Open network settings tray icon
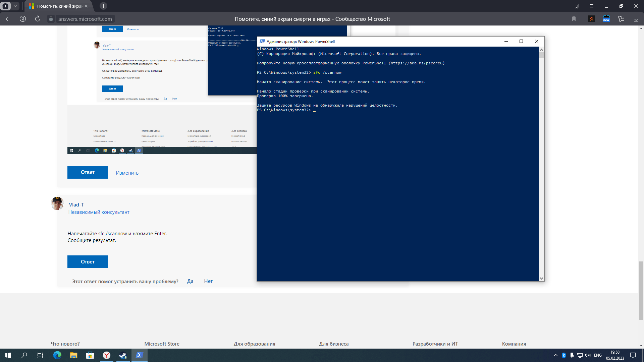The width and height of the screenshot is (644, 362). 580,355
